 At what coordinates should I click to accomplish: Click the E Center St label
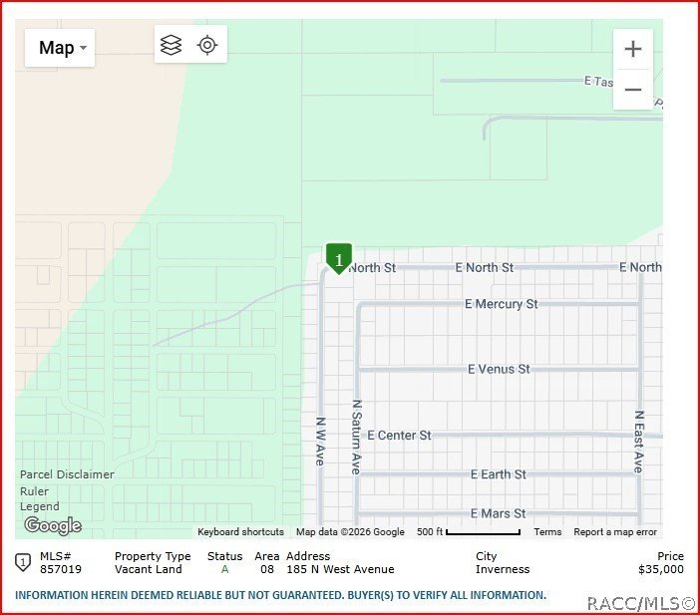pos(399,436)
